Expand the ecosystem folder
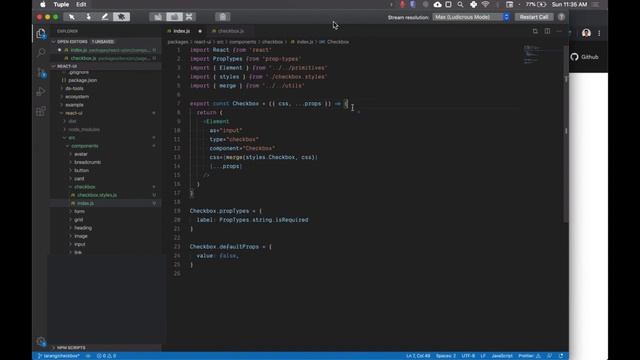 click(x=77, y=97)
